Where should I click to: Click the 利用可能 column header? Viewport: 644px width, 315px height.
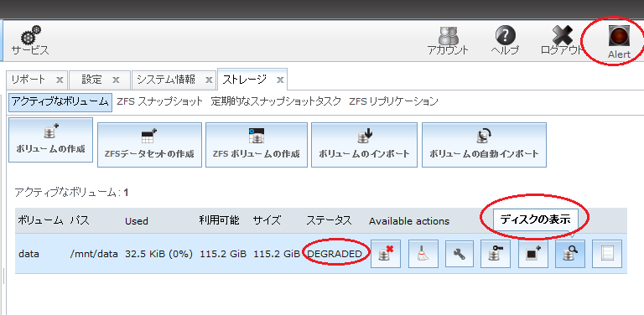(x=219, y=220)
